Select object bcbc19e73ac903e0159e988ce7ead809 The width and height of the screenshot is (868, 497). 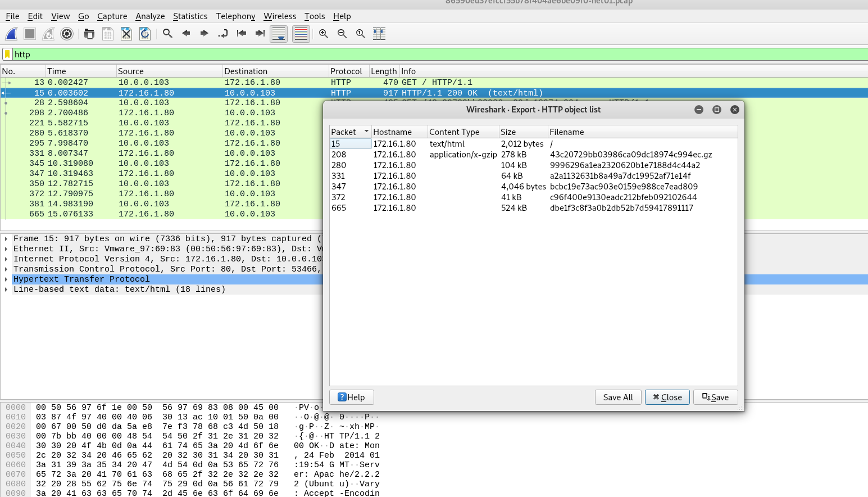tap(533, 187)
